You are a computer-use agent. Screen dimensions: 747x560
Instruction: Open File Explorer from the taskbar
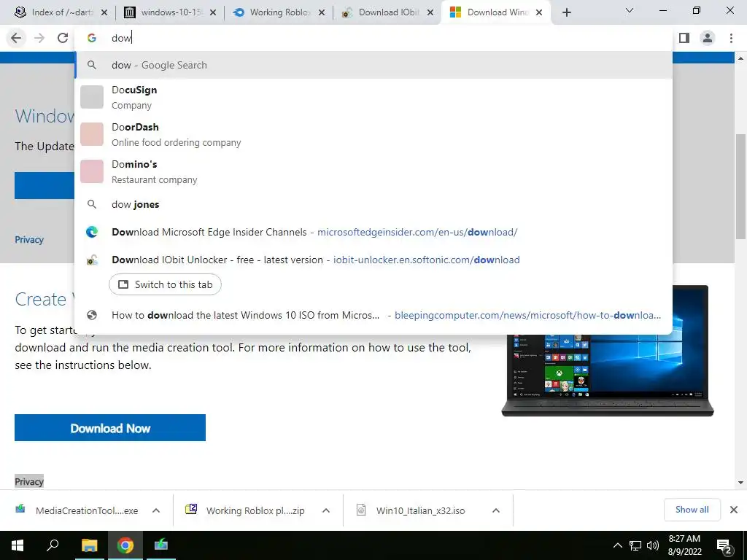pos(89,545)
